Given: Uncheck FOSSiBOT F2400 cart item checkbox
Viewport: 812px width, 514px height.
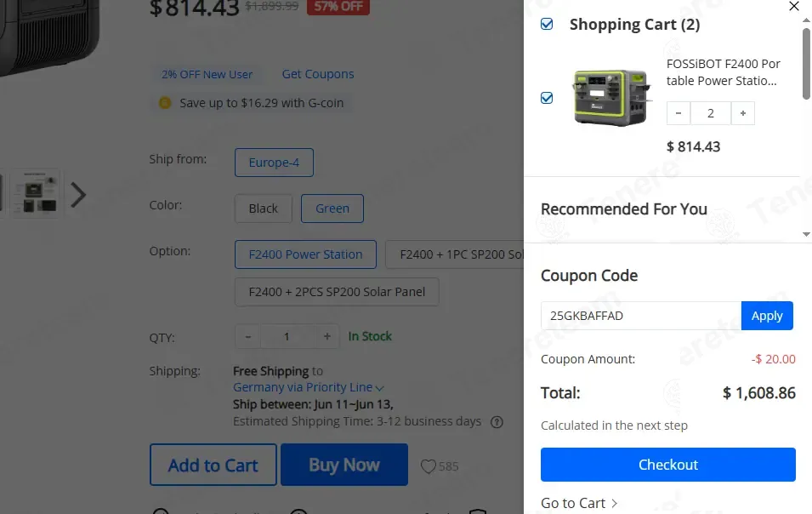Looking at the screenshot, I should pyautogui.click(x=547, y=98).
